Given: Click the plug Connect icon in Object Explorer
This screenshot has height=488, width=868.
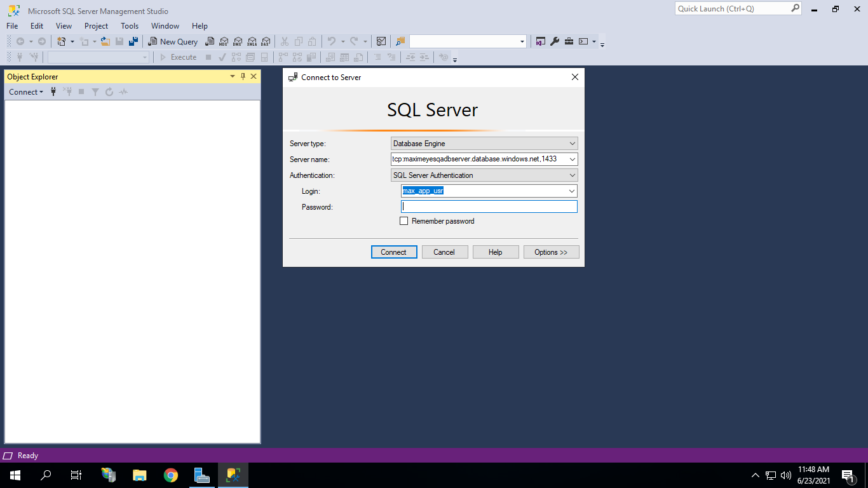Looking at the screenshot, I should tap(53, 91).
